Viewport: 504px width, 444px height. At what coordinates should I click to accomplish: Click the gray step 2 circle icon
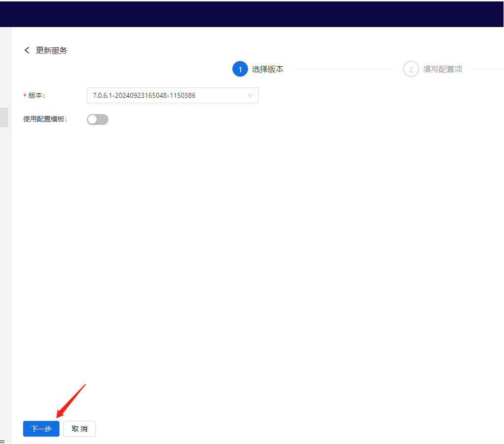point(411,69)
